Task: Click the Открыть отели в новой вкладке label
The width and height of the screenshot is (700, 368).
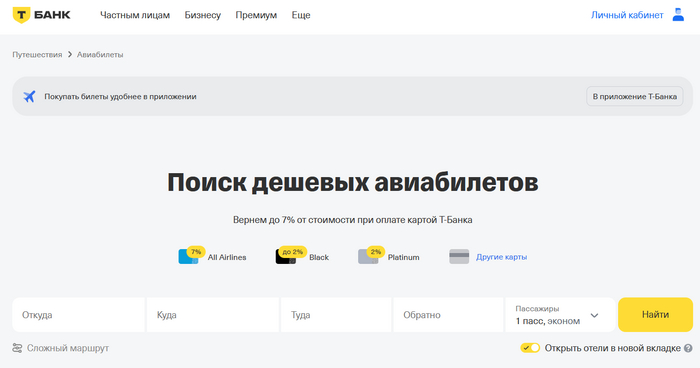Action: [612, 348]
